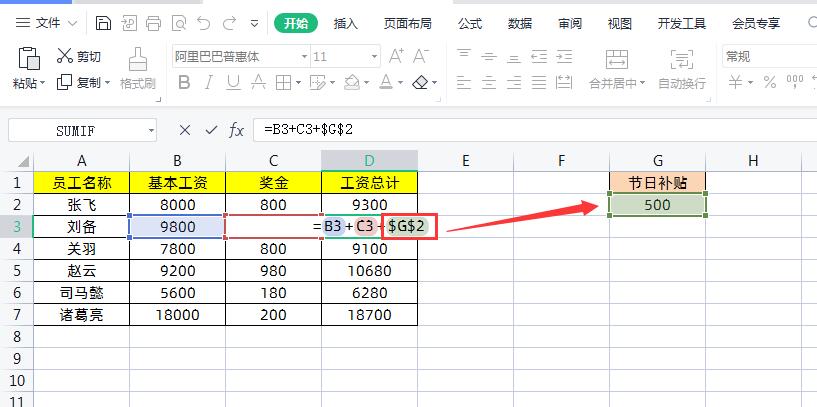Click the Center horizontally icon

(489, 82)
